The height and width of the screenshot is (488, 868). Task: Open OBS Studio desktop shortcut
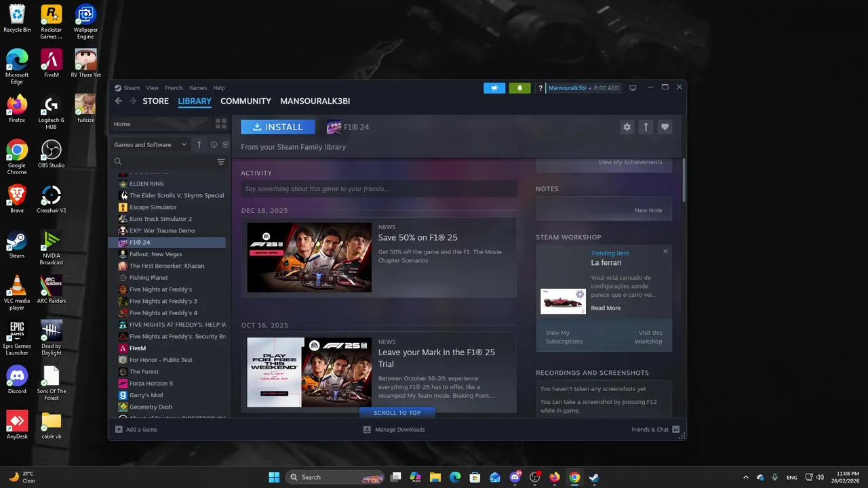click(51, 155)
